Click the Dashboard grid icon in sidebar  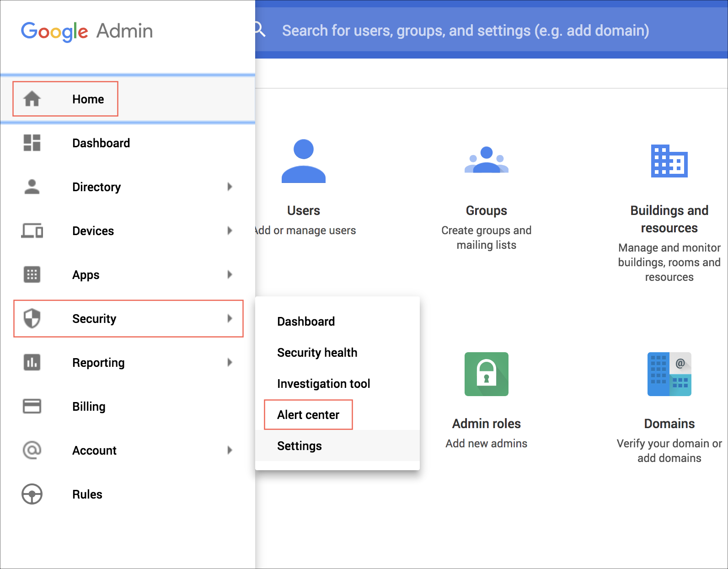coord(32,143)
